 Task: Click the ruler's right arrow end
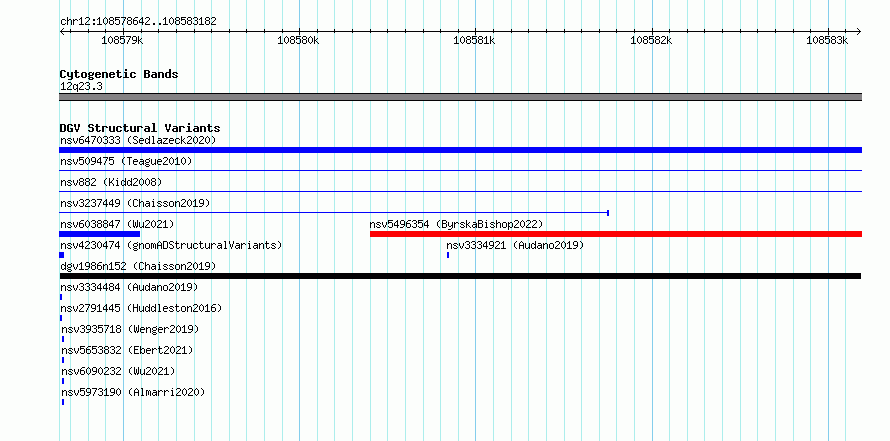pos(858,32)
